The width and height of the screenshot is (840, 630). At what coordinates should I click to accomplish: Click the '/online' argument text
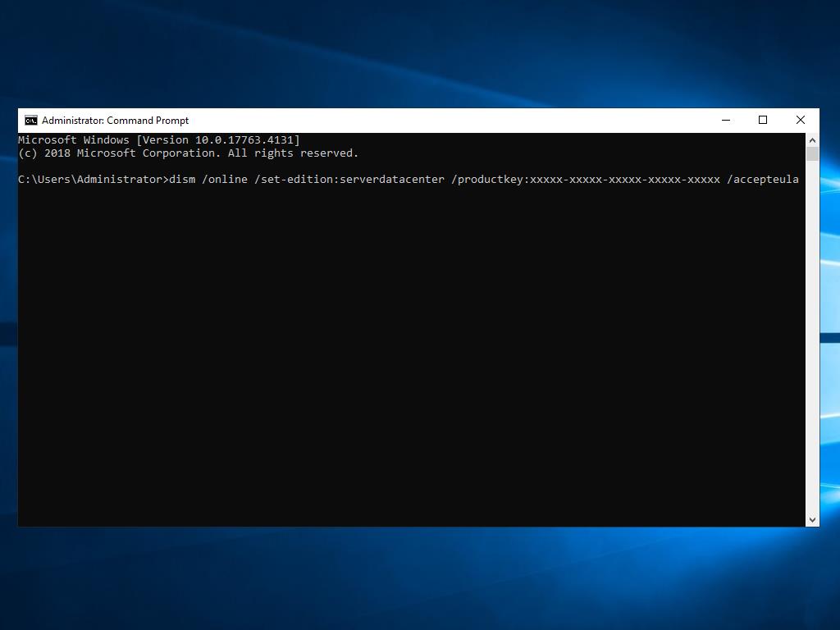coord(225,180)
